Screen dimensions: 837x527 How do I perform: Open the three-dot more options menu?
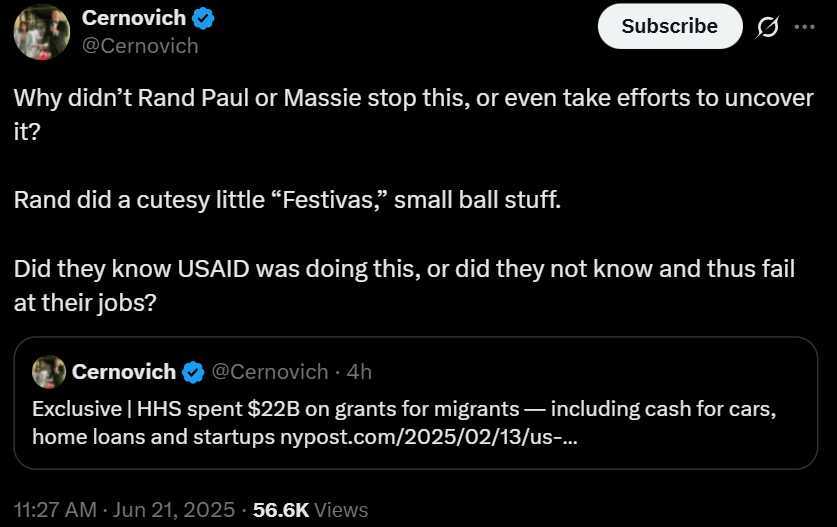pos(804,27)
